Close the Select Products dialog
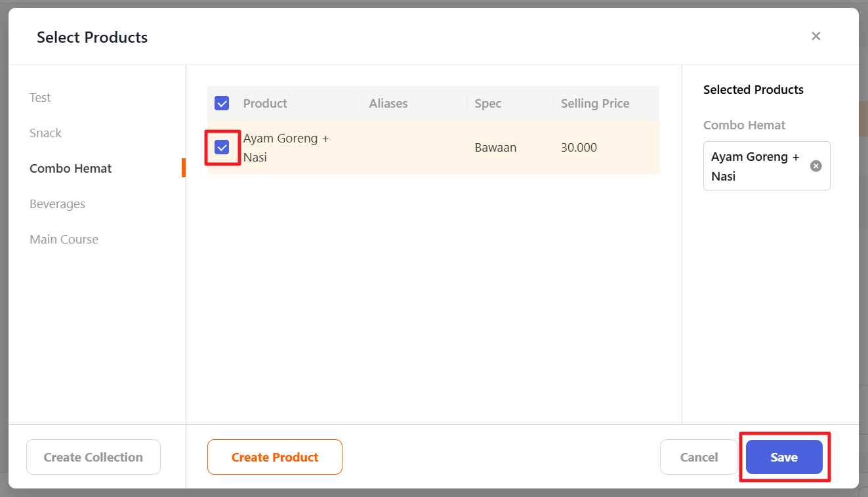The height and width of the screenshot is (497, 868). click(816, 36)
